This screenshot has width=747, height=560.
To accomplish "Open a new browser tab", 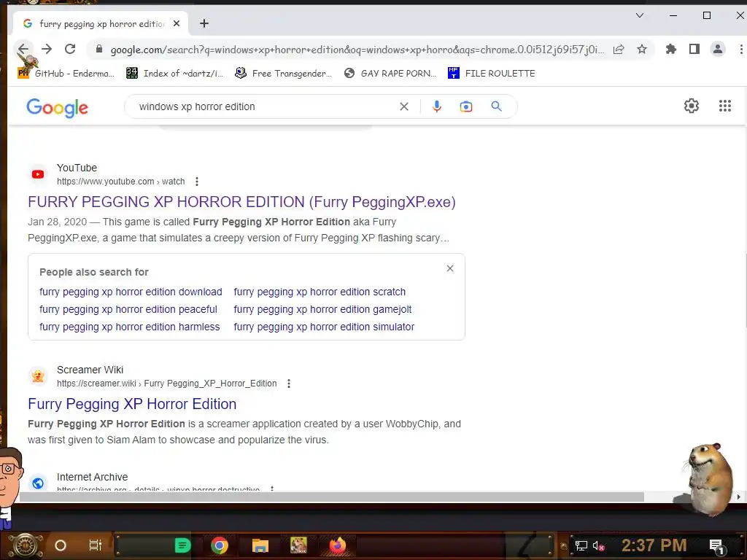I will 204,23.
